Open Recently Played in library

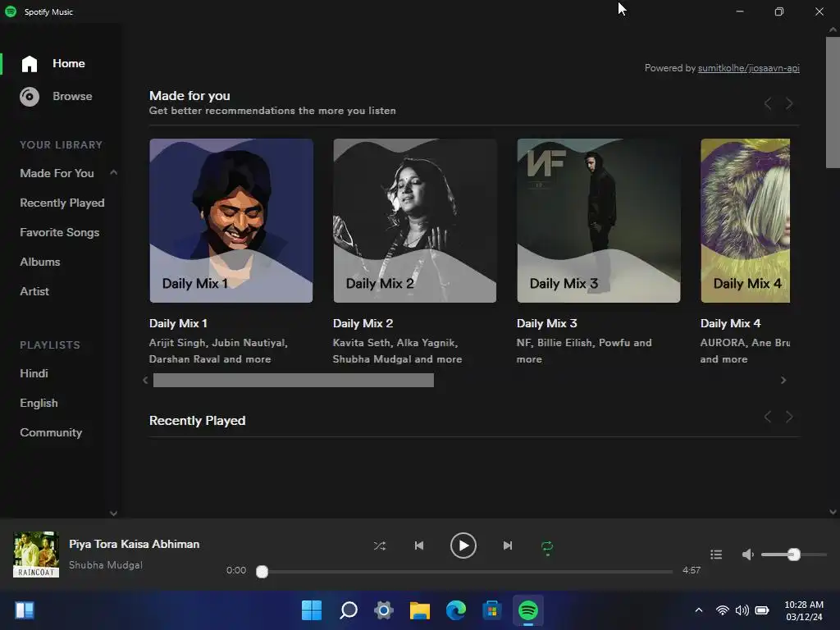[62, 203]
